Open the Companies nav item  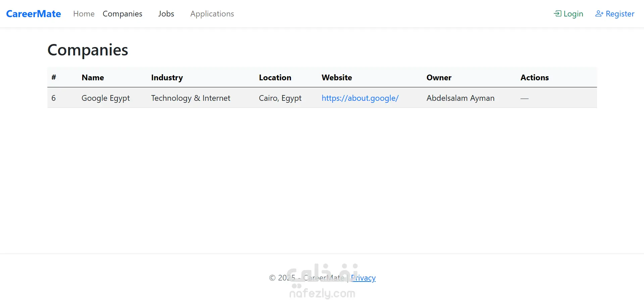tap(122, 14)
